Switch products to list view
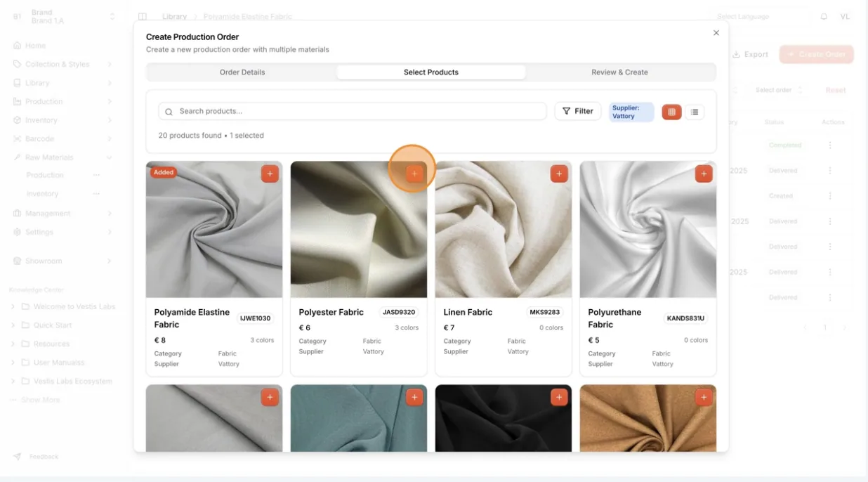 click(x=695, y=112)
